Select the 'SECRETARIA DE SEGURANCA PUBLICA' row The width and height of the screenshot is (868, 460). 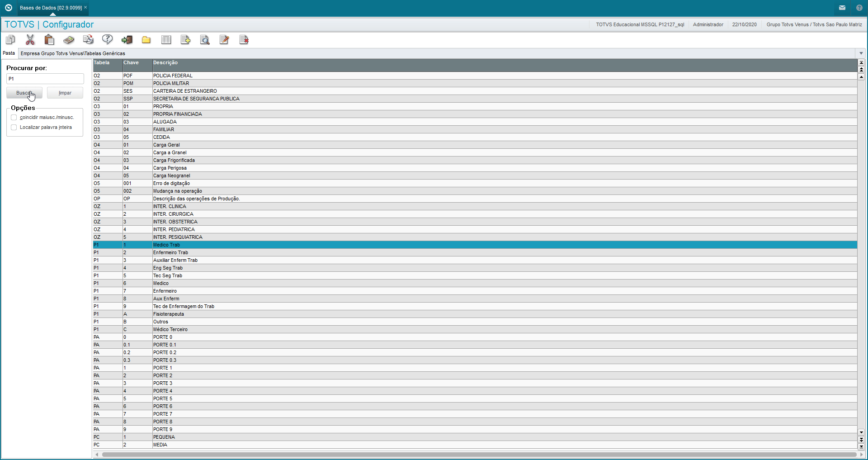475,99
